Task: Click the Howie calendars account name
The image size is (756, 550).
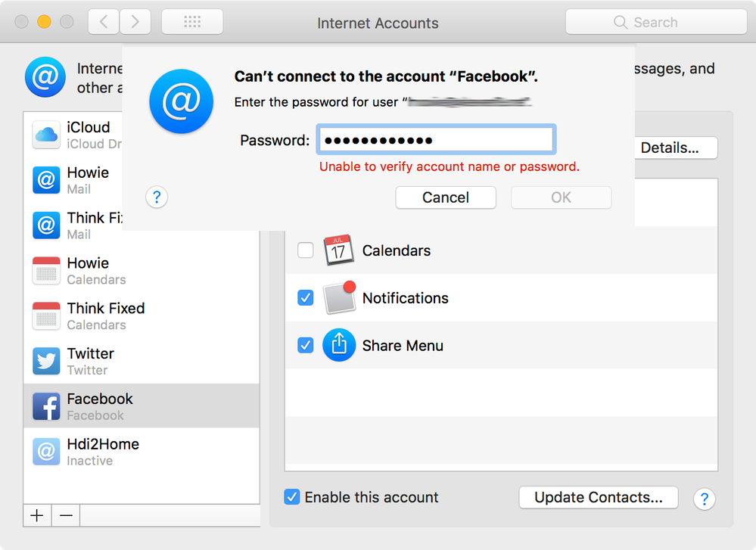Action: point(88,263)
